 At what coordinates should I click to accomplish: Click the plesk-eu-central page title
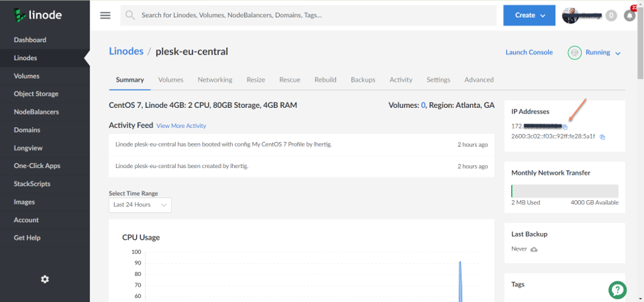[192, 51]
